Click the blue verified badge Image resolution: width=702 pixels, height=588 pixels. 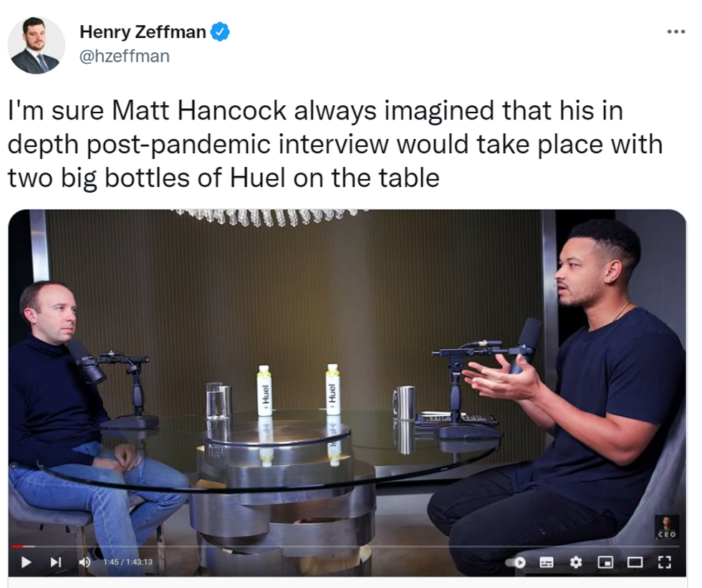click(x=220, y=32)
